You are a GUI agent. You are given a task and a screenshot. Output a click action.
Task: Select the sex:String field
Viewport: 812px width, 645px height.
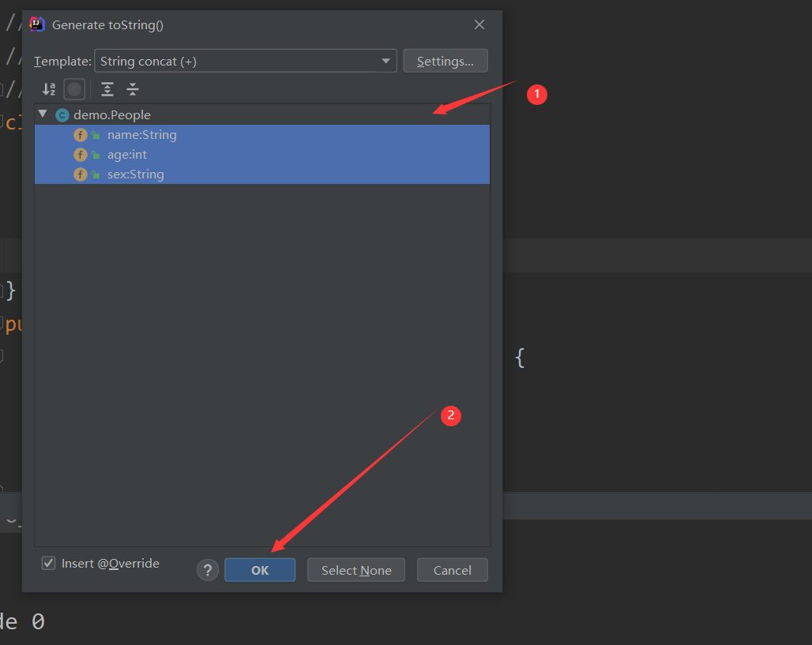click(262, 174)
